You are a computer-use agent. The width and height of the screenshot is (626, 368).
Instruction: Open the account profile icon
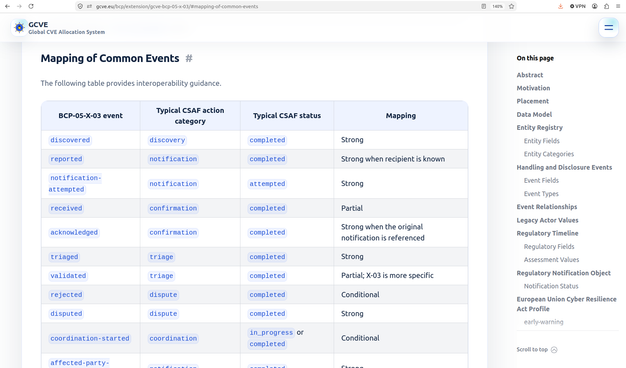click(595, 6)
